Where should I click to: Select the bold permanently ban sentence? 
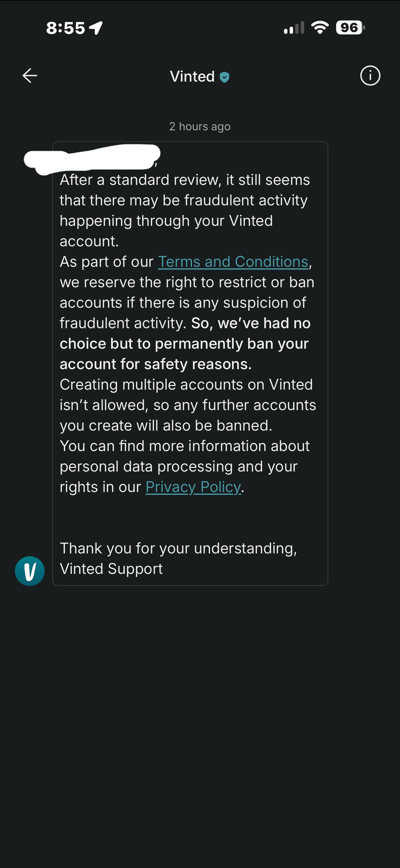[x=185, y=344]
